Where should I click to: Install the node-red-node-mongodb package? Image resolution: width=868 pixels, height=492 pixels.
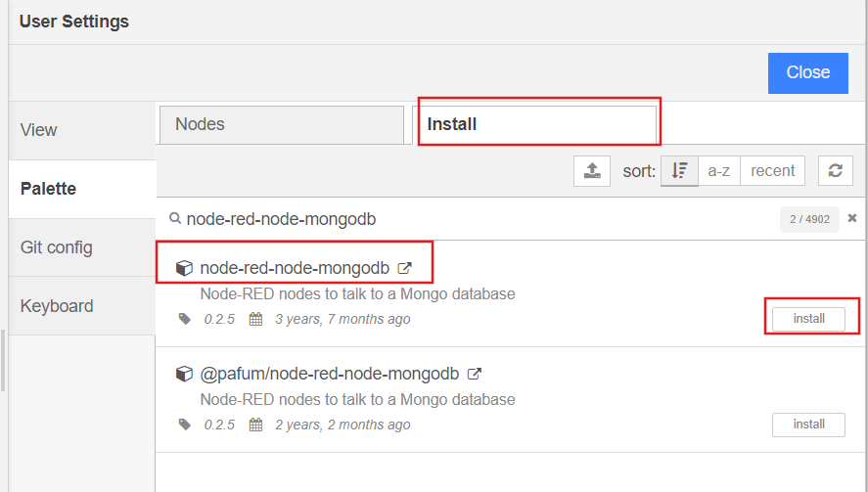click(808, 319)
